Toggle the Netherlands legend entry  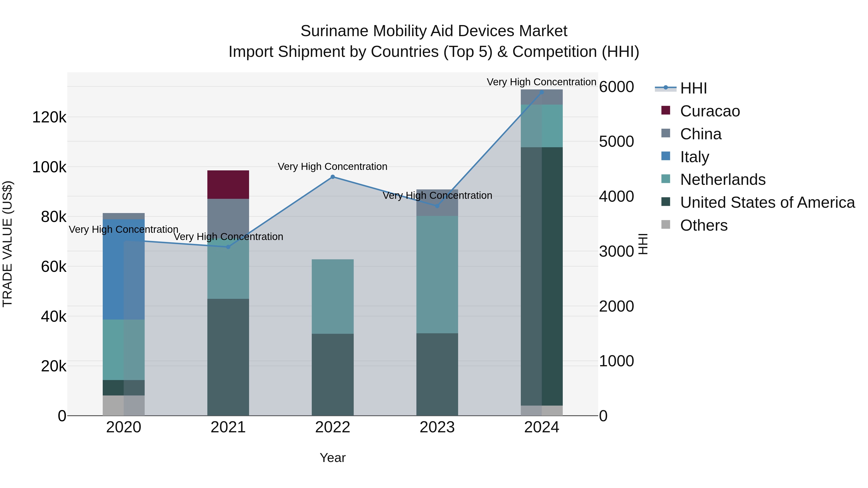tap(713, 180)
